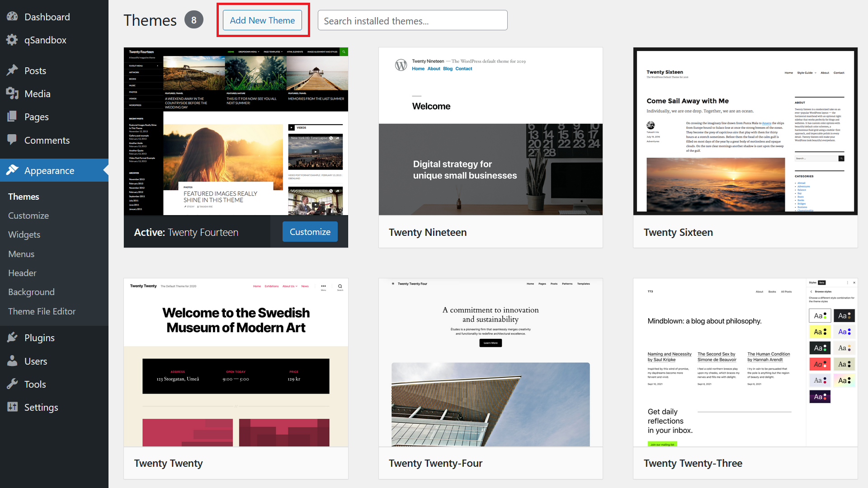Image resolution: width=868 pixels, height=488 pixels.
Task: Click Add New Theme button
Action: pos(262,20)
